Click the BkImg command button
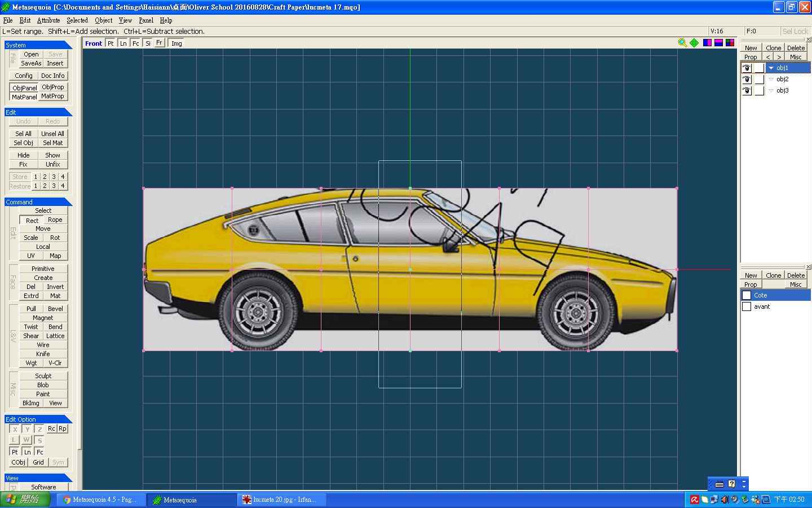This screenshot has height=508, width=812. (31, 403)
